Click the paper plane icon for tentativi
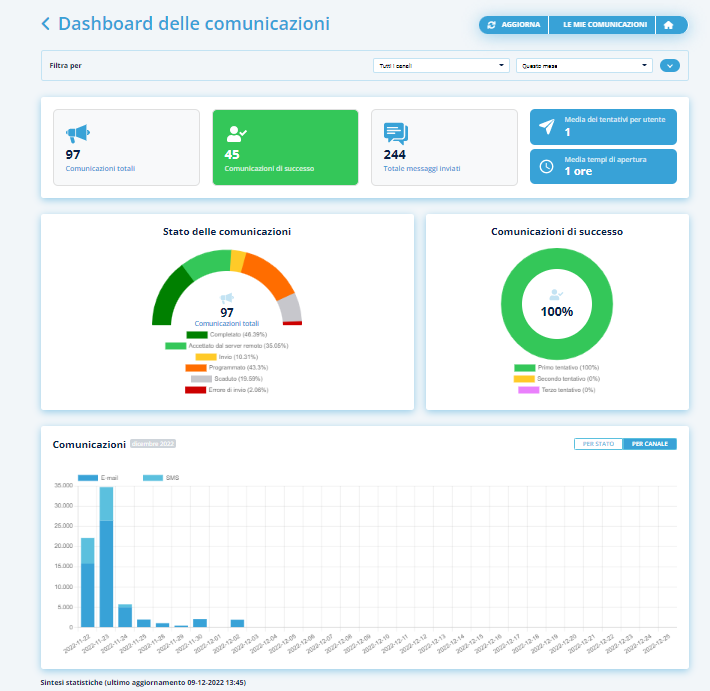This screenshot has height=691, width=710. pos(546,127)
